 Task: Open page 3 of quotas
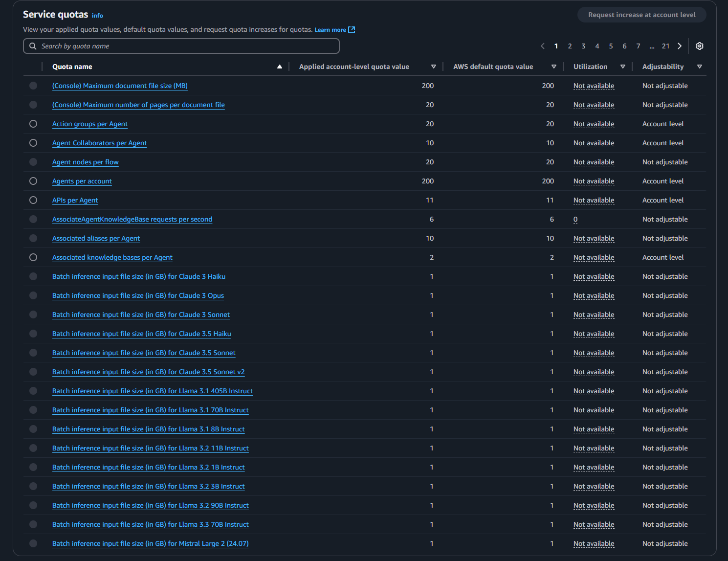pyautogui.click(x=583, y=46)
